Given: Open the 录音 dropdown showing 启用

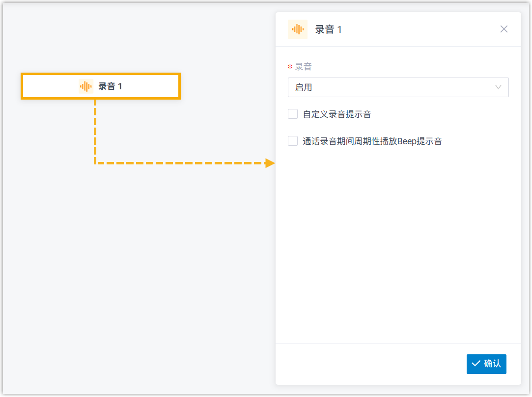Looking at the screenshot, I should 398,87.
